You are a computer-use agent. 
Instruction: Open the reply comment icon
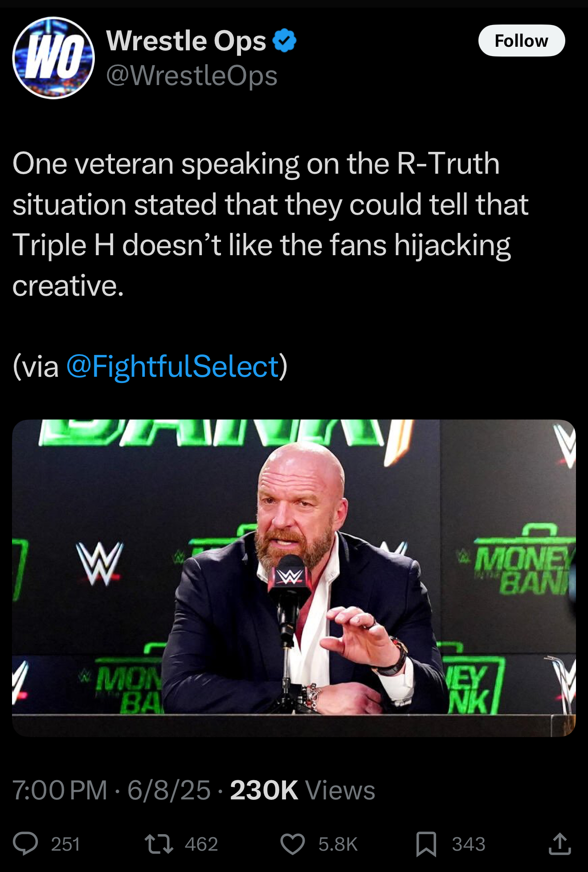(x=25, y=844)
